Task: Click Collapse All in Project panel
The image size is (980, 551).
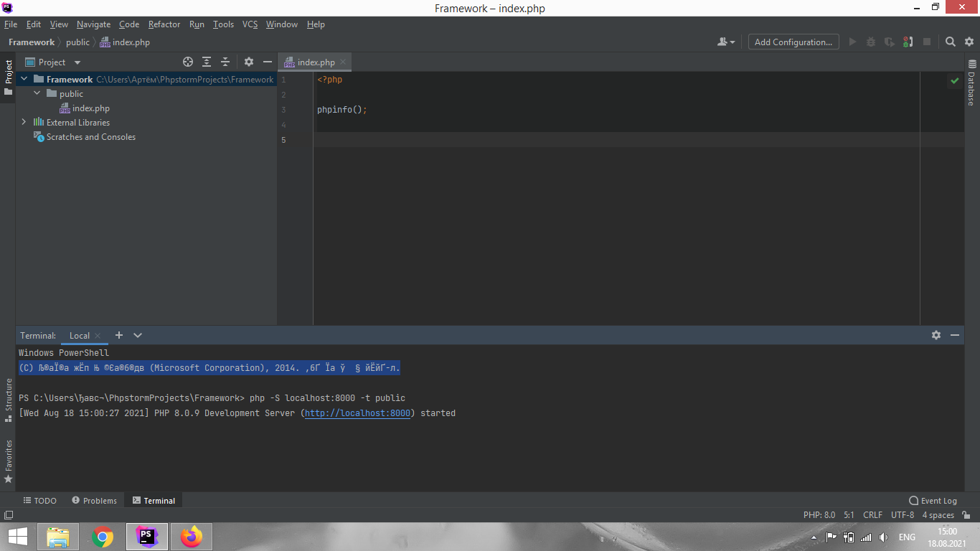Action: [x=225, y=62]
